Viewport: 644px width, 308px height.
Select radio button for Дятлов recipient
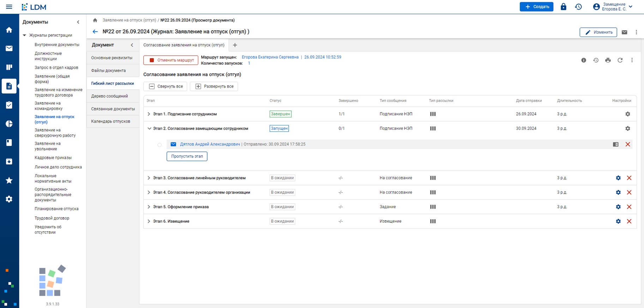[160, 145]
